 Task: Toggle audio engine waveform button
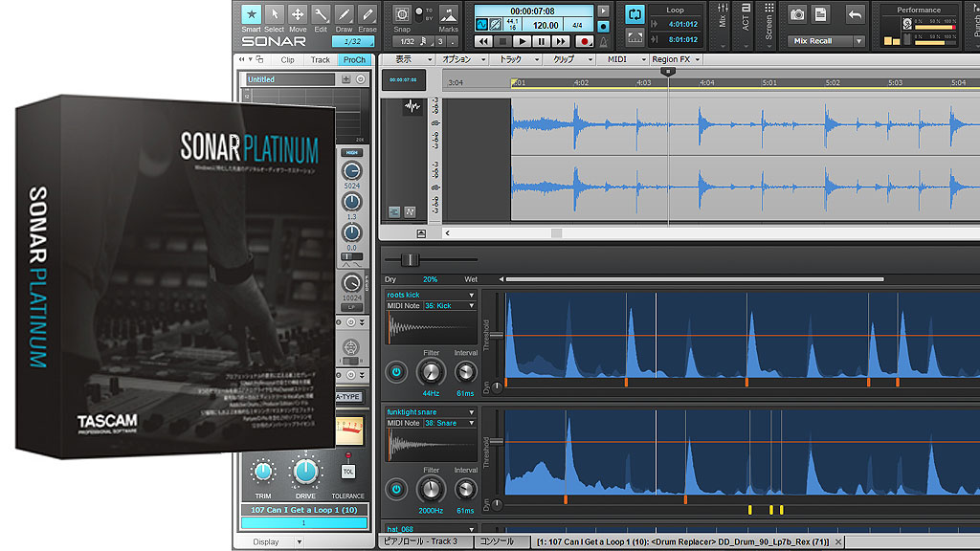coord(482,25)
